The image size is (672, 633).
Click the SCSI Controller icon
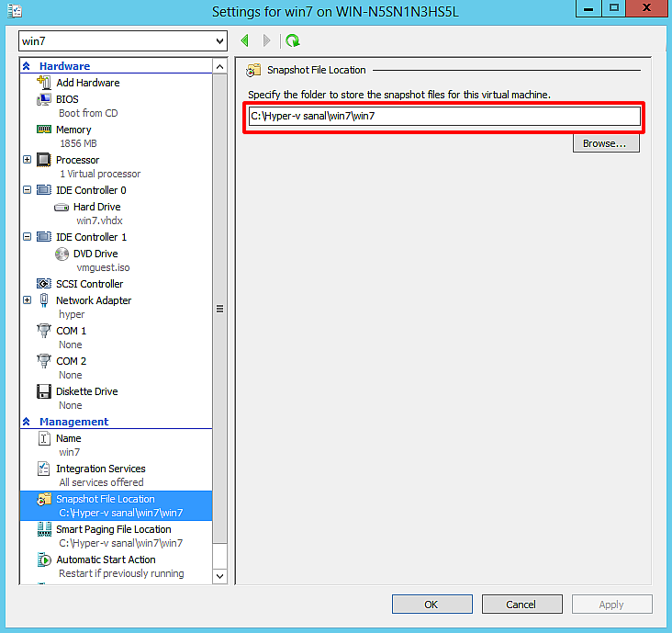click(x=44, y=284)
